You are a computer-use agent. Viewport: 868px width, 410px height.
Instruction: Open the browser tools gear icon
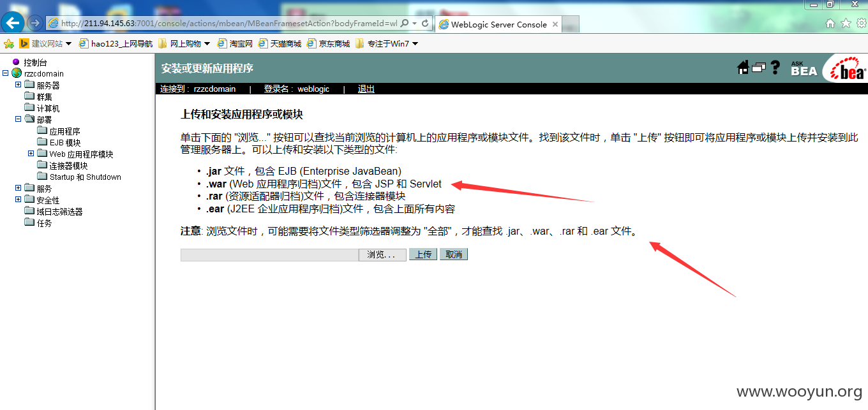[x=861, y=23]
